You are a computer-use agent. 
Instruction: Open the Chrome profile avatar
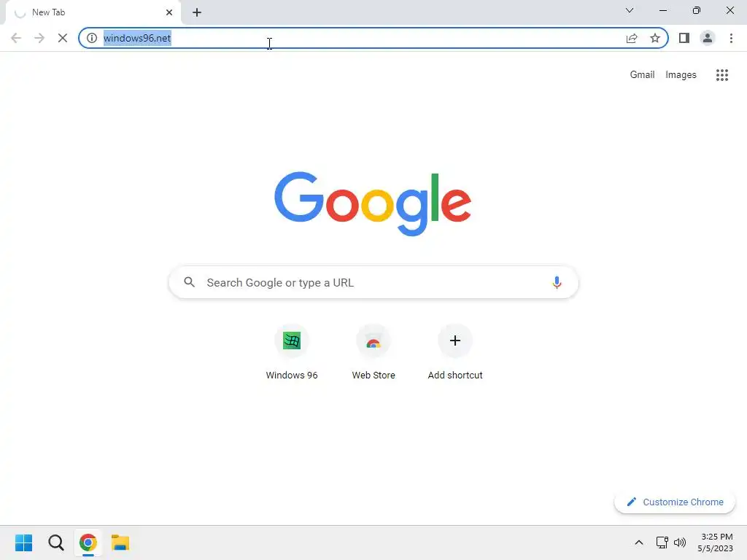tap(708, 38)
